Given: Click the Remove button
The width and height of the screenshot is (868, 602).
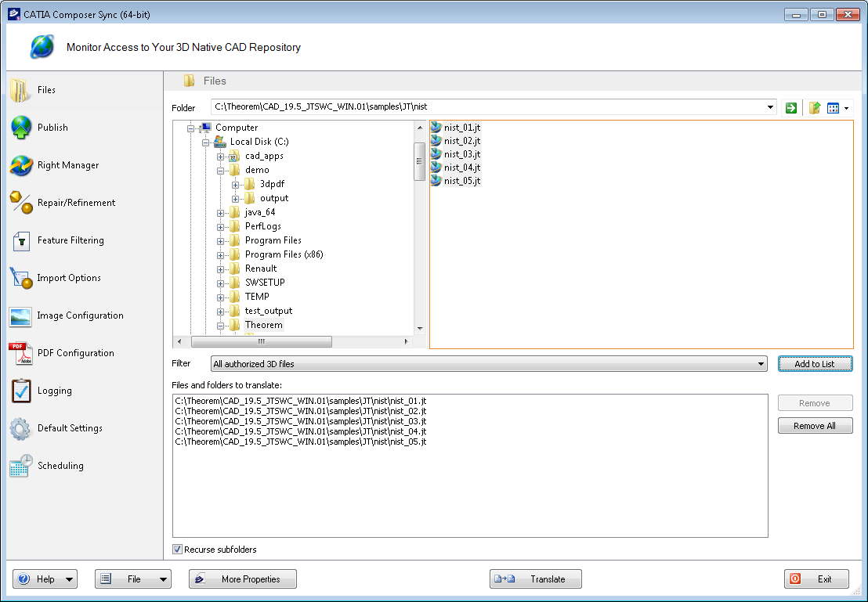Looking at the screenshot, I should (815, 403).
